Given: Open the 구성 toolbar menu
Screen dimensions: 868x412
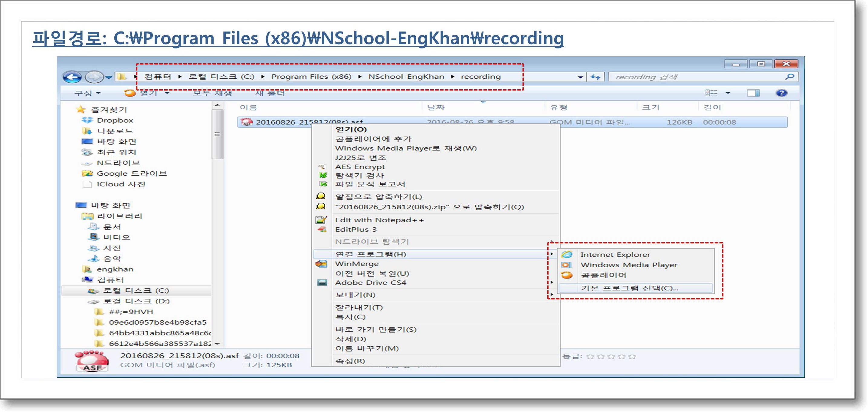Looking at the screenshot, I should pyautogui.click(x=87, y=93).
